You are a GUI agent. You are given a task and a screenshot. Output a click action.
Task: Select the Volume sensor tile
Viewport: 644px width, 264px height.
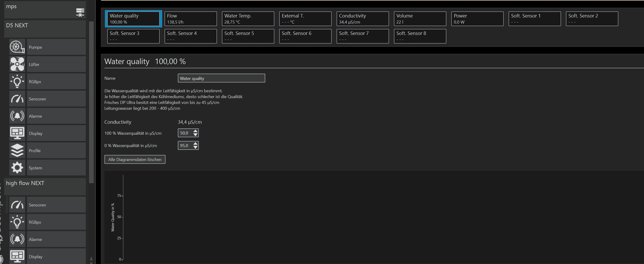(420, 19)
